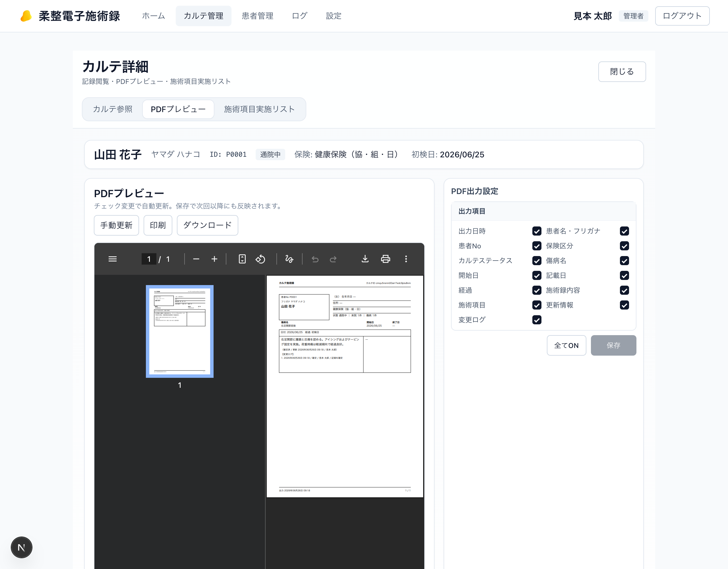Viewport: 728px width, 569px height.
Task: Switch to カルテ参照 tab
Action: pyautogui.click(x=113, y=109)
